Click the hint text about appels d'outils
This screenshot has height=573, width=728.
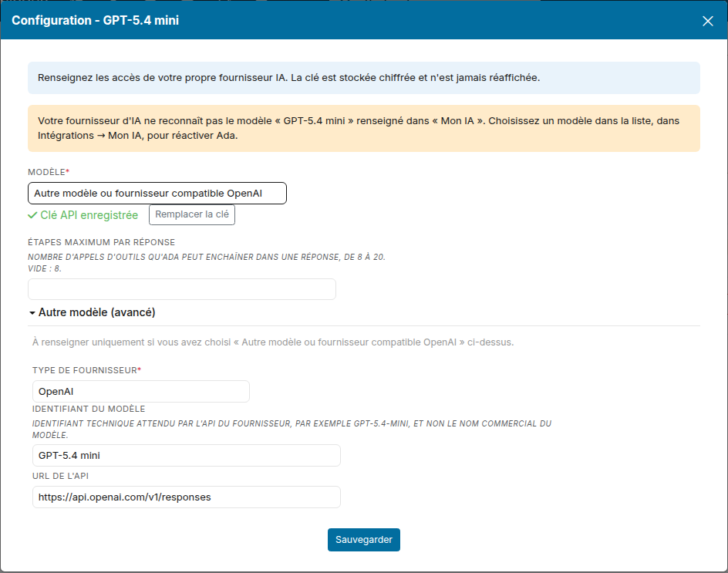pyautogui.click(x=207, y=263)
